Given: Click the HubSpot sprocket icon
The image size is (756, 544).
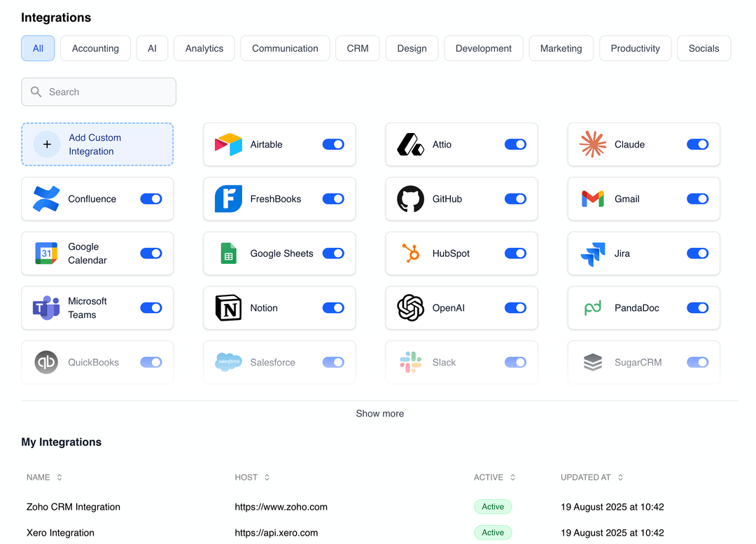Looking at the screenshot, I should coord(411,253).
